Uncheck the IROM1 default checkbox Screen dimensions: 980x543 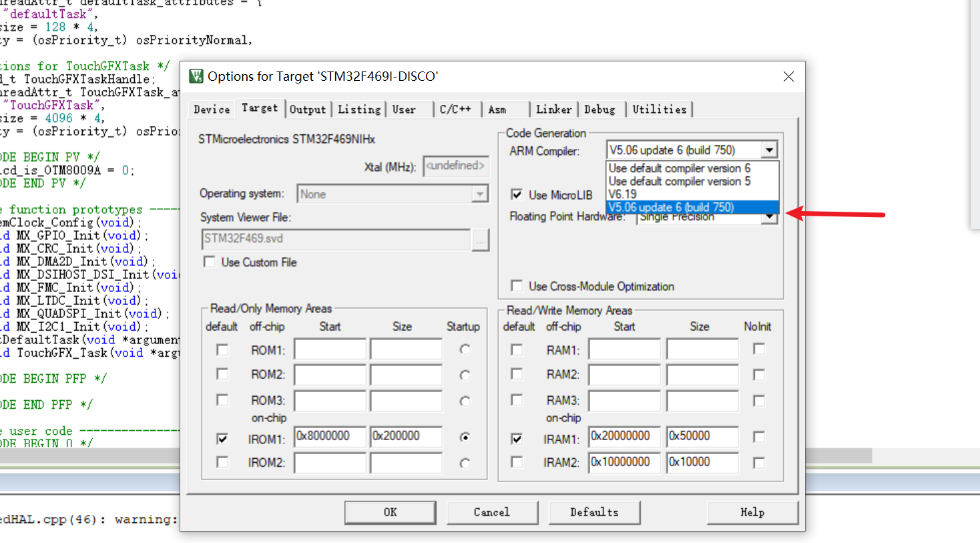coord(222,438)
